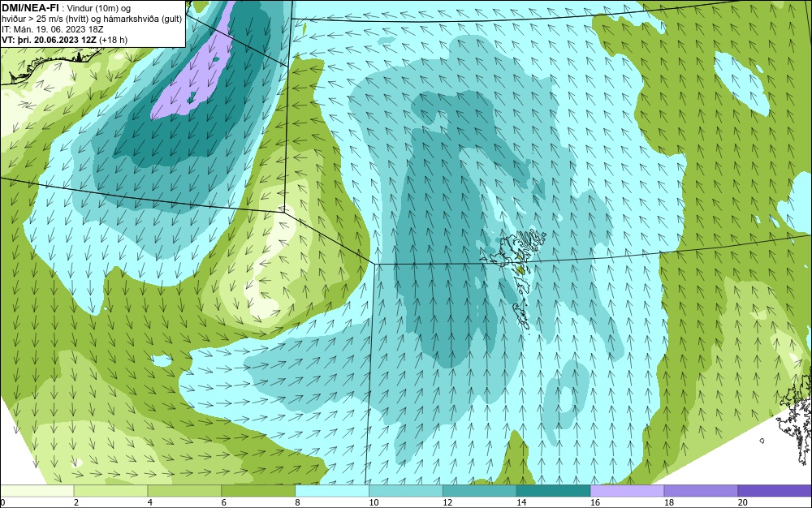Click the 'VT: þri. 20.06.2023 12Z' valid time
Screen dimensions: 812x508
50,39
